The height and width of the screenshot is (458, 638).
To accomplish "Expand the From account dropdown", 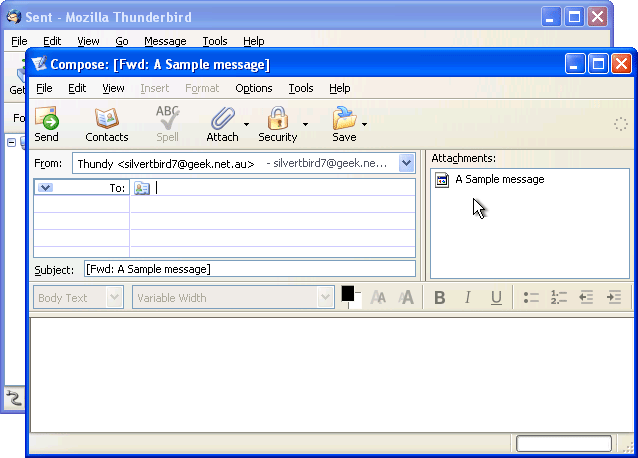I will click(406, 163).
